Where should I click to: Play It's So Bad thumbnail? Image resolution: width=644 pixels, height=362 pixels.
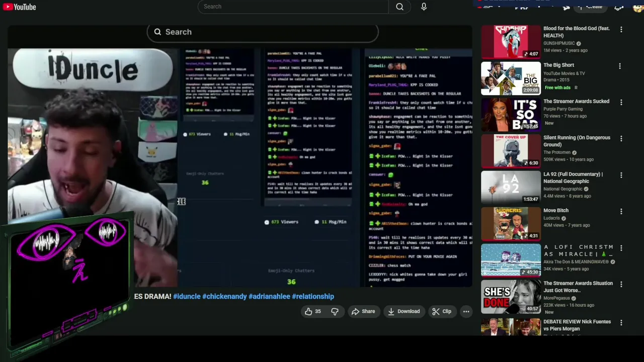pos(511,114)
